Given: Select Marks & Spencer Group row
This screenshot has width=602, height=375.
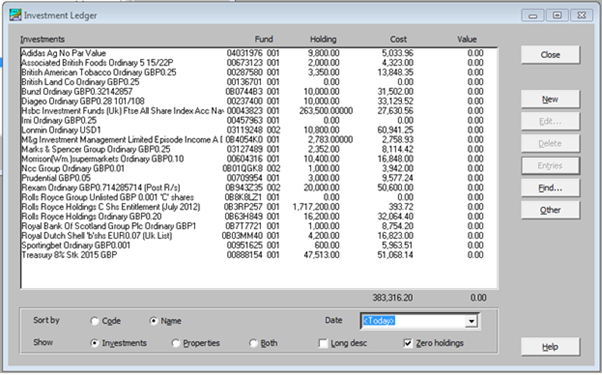Looking at the screenshot, I should 259,149.
